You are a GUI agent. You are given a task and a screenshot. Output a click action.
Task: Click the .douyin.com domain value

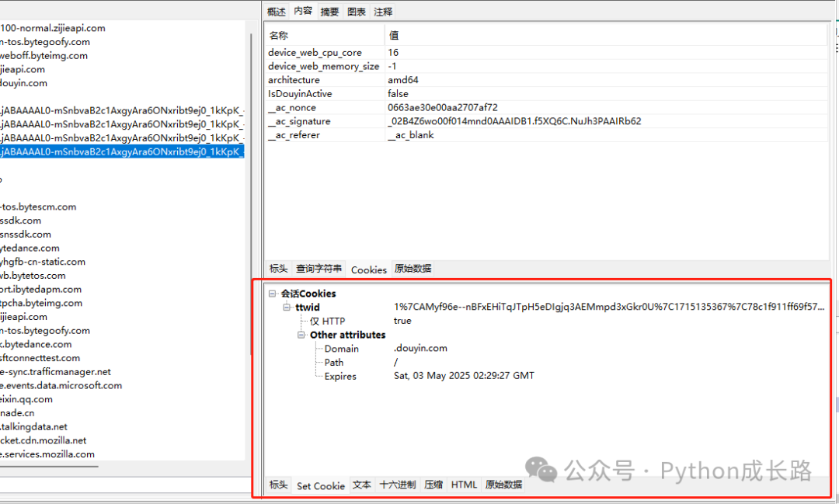pos(420,349)
